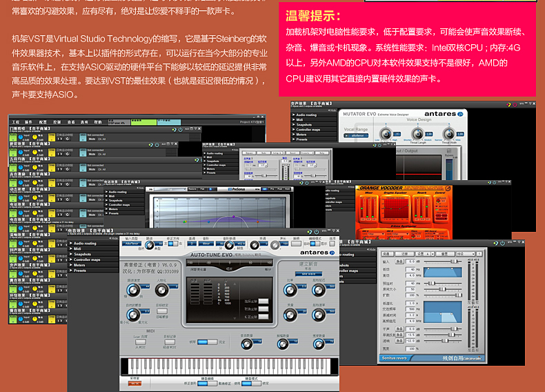Viewport: 545px width, 392px height.
Task: Open the Alto/Tenor input type dropdown
Action: point(132,244)
